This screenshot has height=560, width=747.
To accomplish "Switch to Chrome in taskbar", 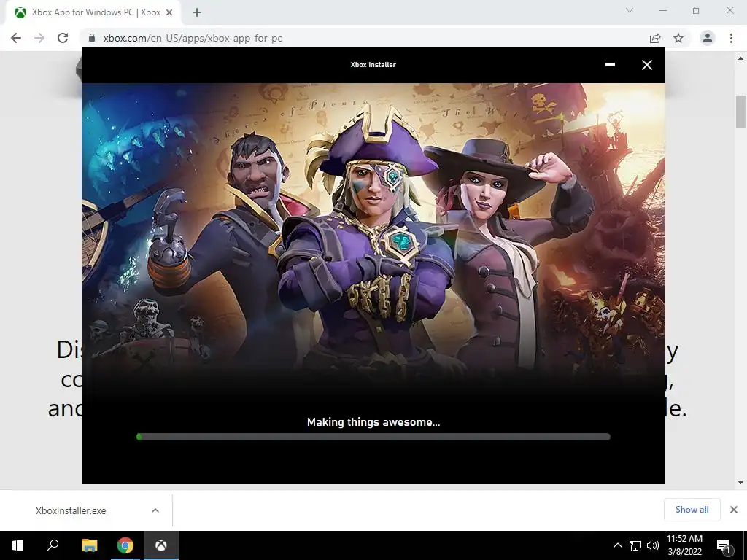I will tap(125, 545).
